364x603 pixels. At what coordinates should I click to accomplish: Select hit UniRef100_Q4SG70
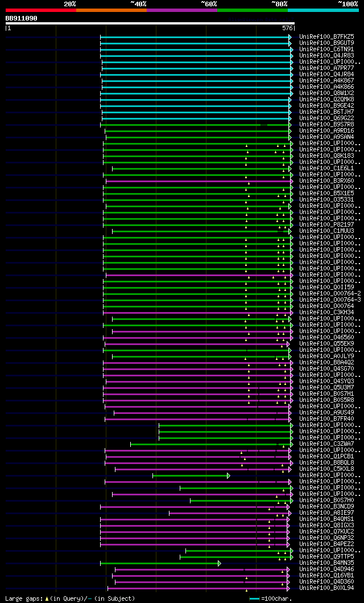pos(327,369)
